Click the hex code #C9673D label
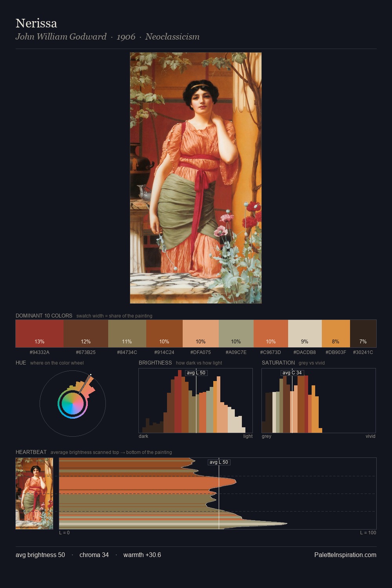Screen dimensions: 392x588 [270, 352]
